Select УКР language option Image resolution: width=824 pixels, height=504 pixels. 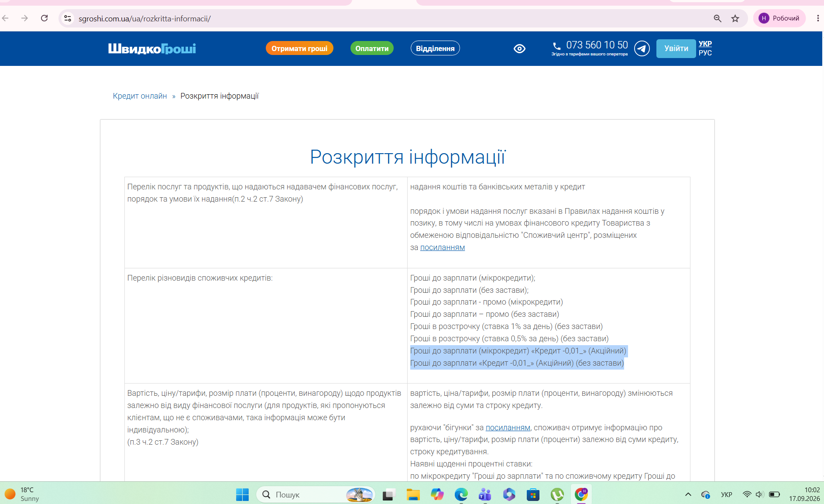pyautogui.click(x=705, y=44)
